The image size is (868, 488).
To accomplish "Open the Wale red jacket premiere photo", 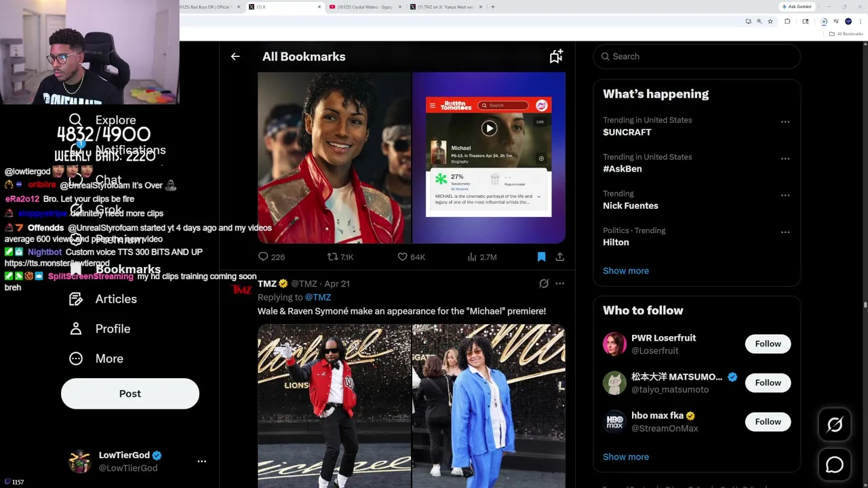I will (x=334, y=406).
